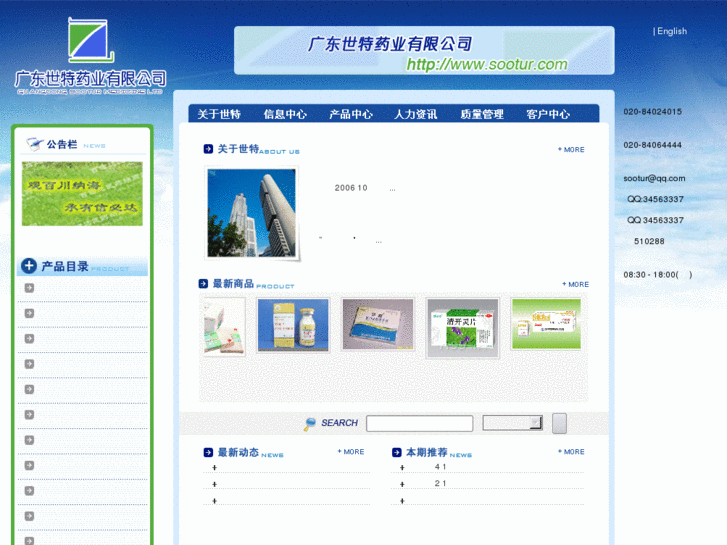Image resolution: width=727 pixels, height=545 pixels.
Task: Click phone number 020-84064444
Action: click(x=652, y=145)
